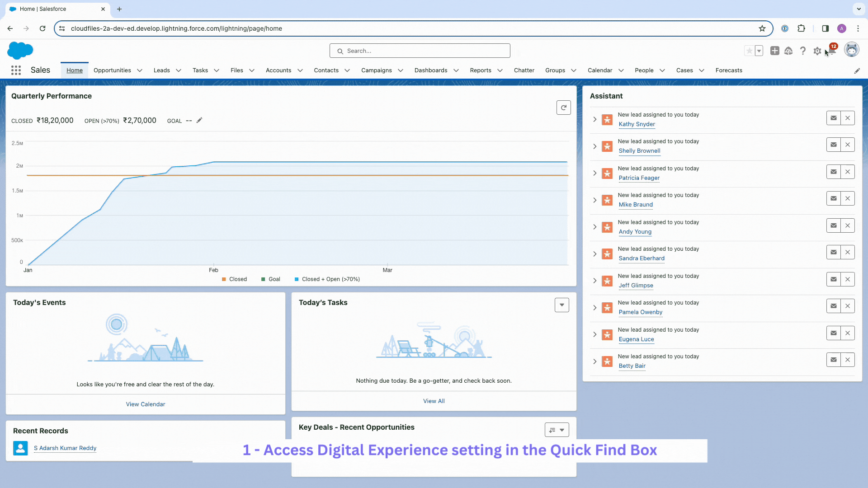Expand the Betty Bair assistant item
The image size is (868, 488).
594,361
